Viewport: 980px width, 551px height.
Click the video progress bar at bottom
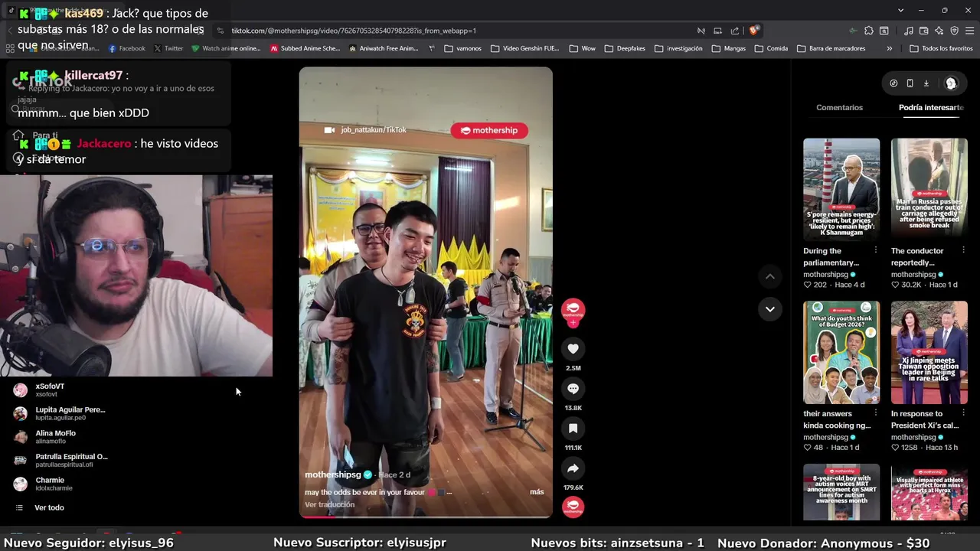[426, 517]
